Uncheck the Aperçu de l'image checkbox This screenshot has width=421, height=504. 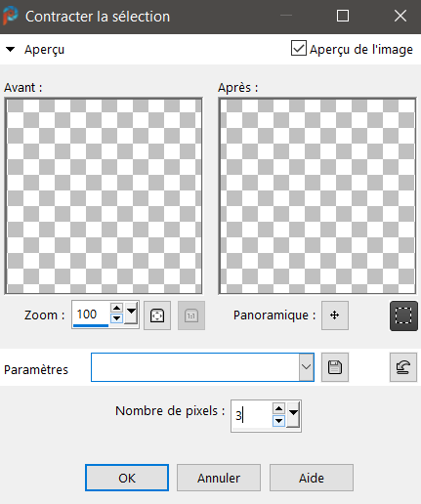[299, 48]
